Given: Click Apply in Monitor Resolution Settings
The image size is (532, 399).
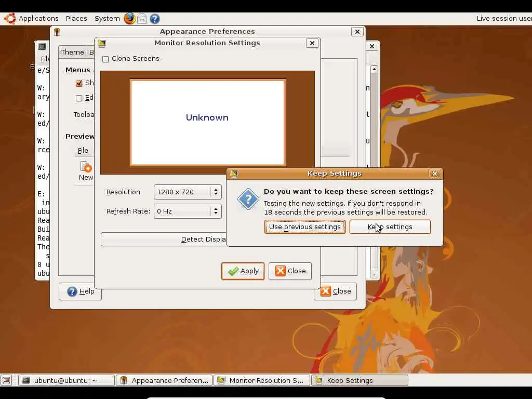Looking at the screenshot, I should point(243,271).
